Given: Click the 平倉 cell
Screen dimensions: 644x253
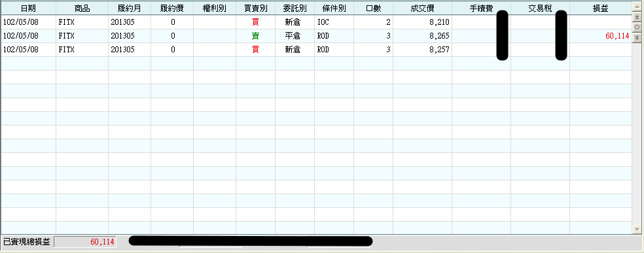Looking at the screenshot, I should (293, 36).
